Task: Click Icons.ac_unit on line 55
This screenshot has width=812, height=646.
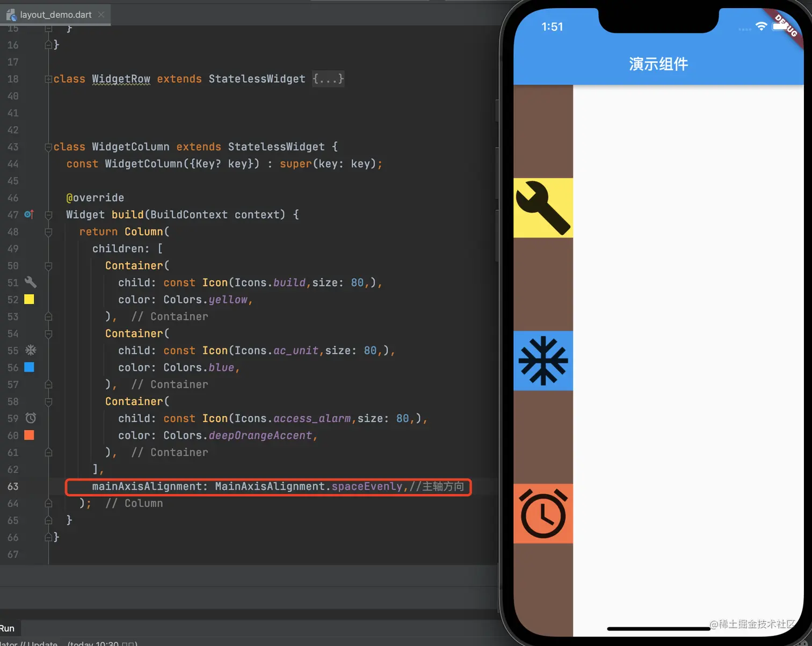Action: (277, 350)
